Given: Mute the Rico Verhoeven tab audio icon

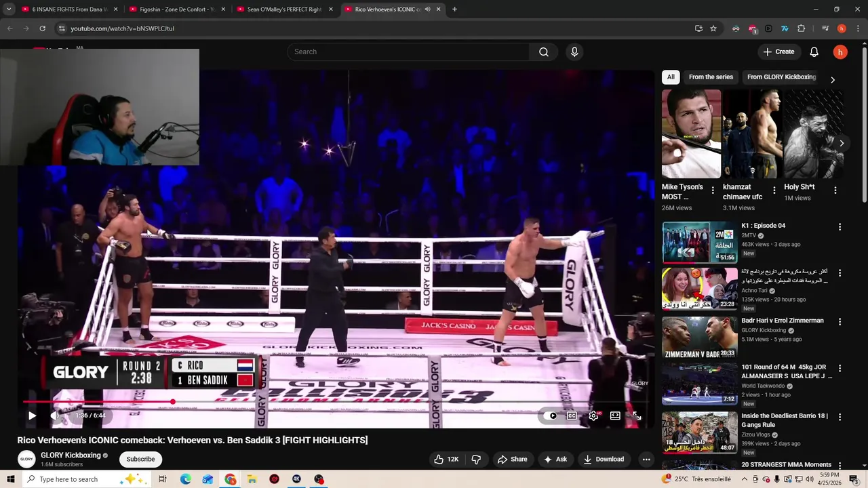Looking at the screenshot, I should pyautogui.click(x=427, y=9).
